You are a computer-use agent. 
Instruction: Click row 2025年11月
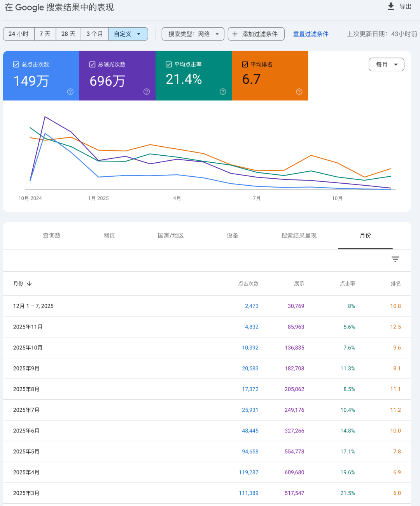click(x=207, y=327)
